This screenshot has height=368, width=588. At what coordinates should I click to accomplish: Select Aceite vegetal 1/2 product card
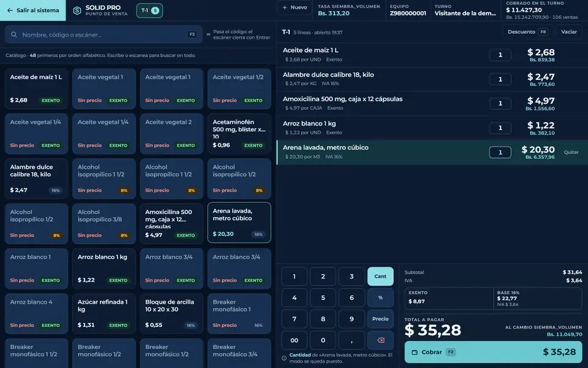239,88
